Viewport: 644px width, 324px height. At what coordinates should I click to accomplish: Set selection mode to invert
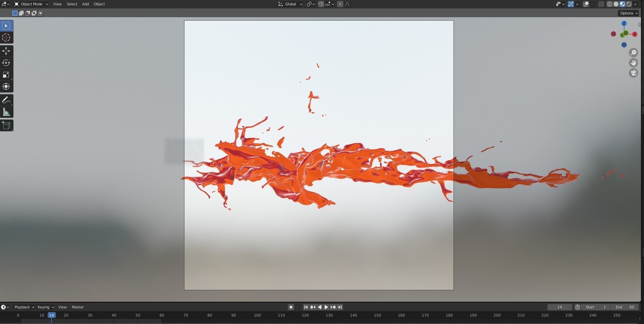coord(34,13)
